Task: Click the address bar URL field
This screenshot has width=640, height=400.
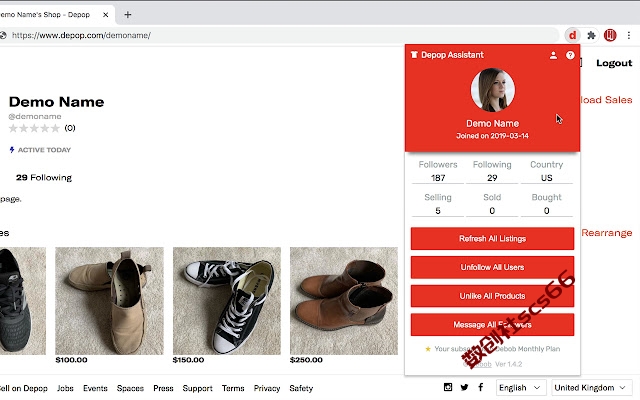Action: (x=282, y=36)
